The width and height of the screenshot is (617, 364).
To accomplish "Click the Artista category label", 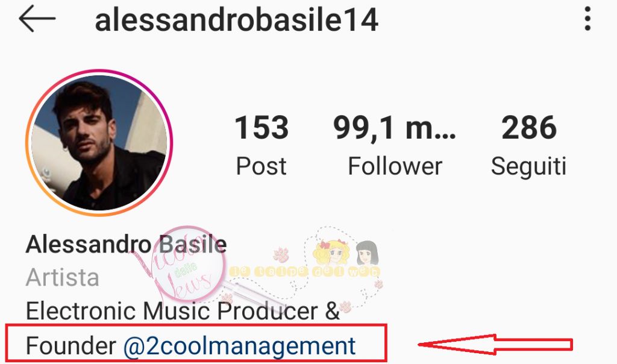I will pos(62,277).
